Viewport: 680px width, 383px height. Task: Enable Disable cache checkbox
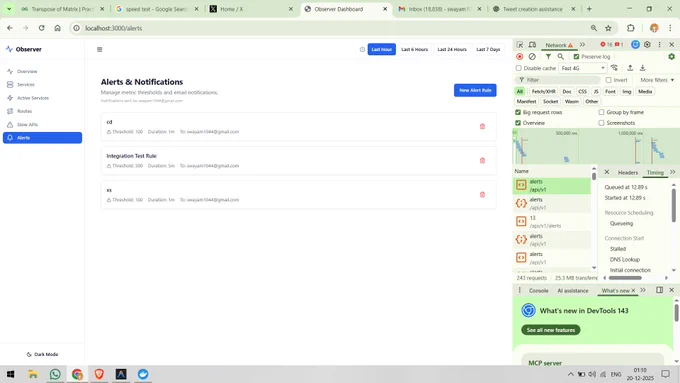pyautogui.click(x=518, y=68)
